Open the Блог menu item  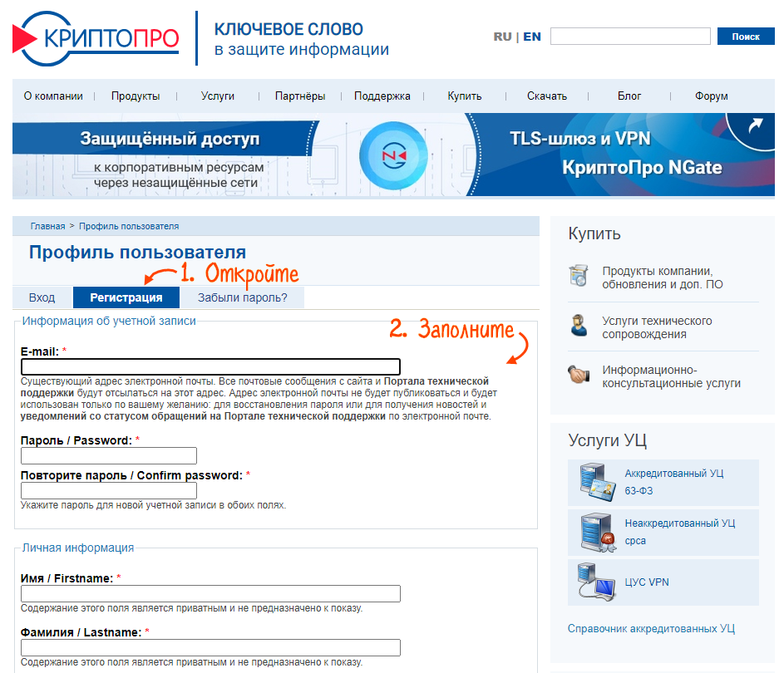click(x=629, y=96)
